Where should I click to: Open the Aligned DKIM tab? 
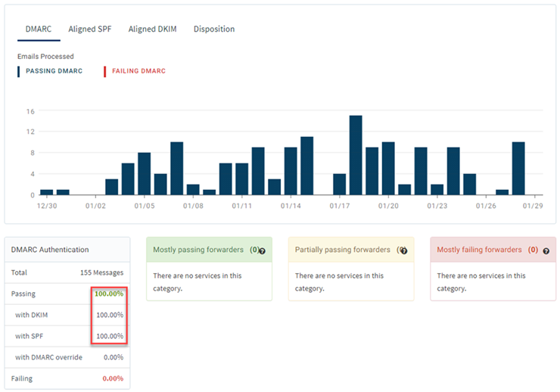pos(152,30)
